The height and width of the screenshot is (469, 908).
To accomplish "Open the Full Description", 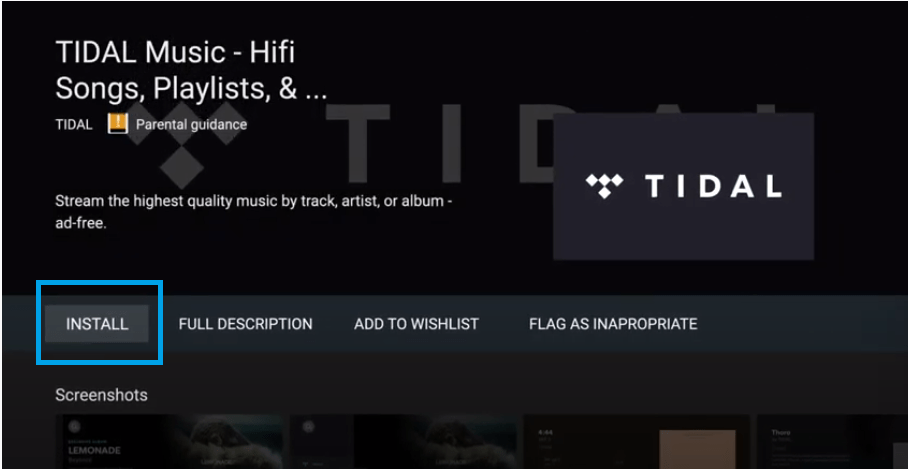I will 246,324.
